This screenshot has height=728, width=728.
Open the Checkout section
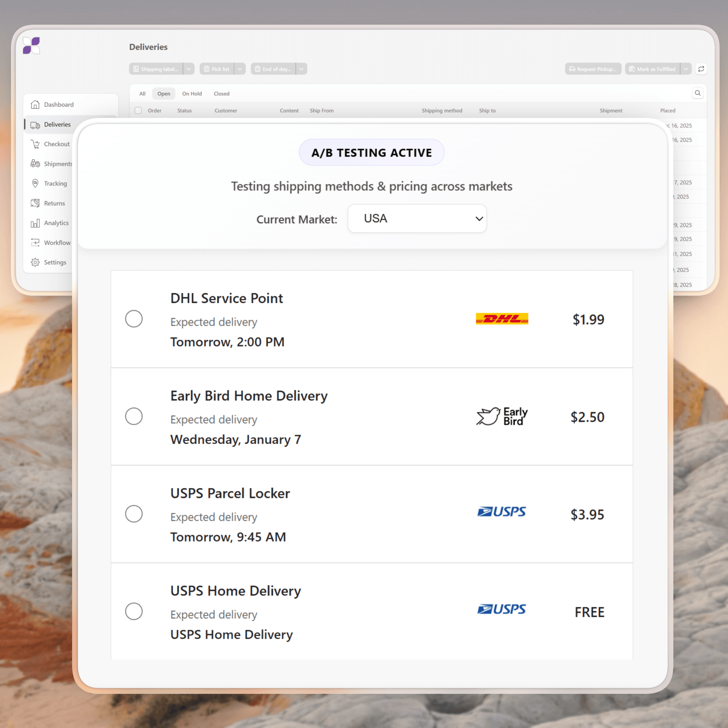click(x=56, y=144)
